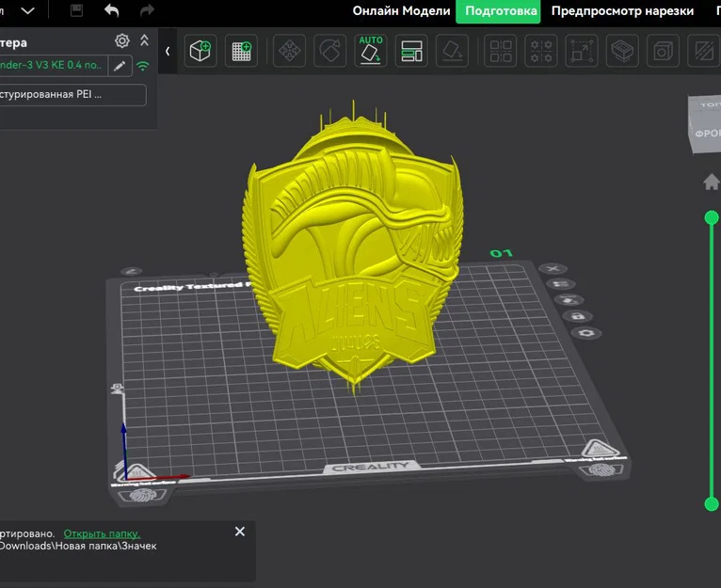Screen dimensions: 721x588
Task: Click the four-squares split tool
Action: pos(501,51)
